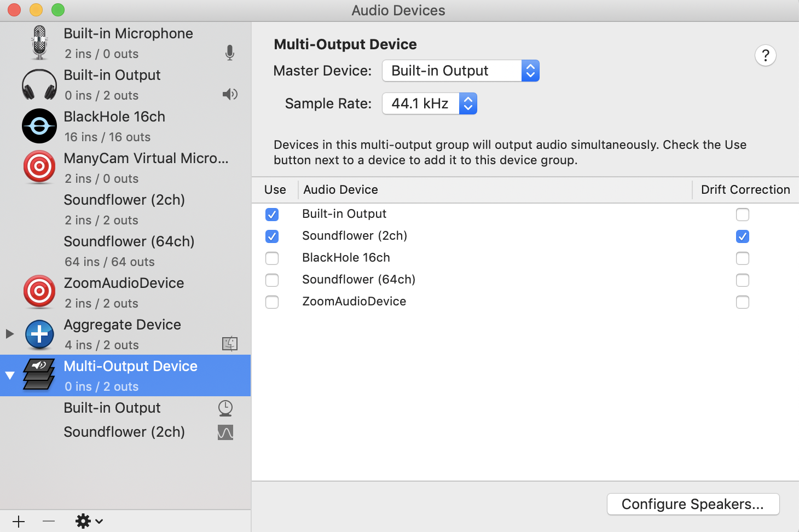This screenshot has height=532, width=799.
Task: Uncheck Use for Soundflower (2ch)
Action: (x=272, y=236)
